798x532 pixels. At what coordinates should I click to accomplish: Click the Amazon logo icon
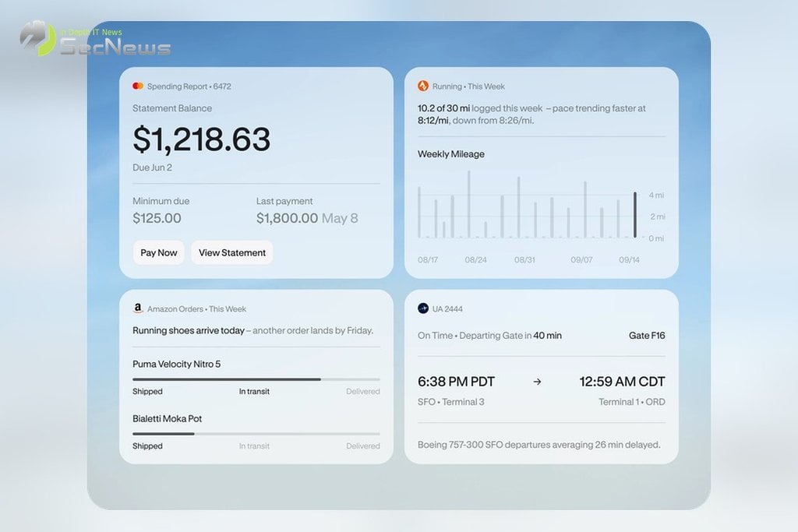(138, 308)
